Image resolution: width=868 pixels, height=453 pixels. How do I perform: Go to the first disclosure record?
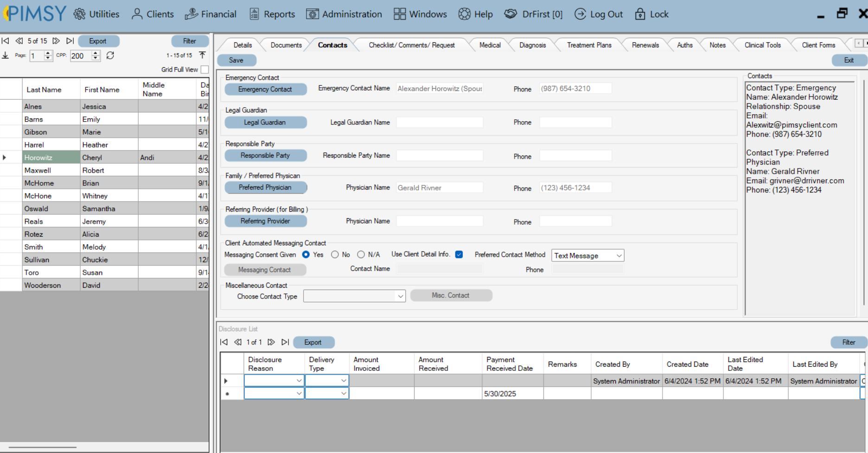coord(224,342)
